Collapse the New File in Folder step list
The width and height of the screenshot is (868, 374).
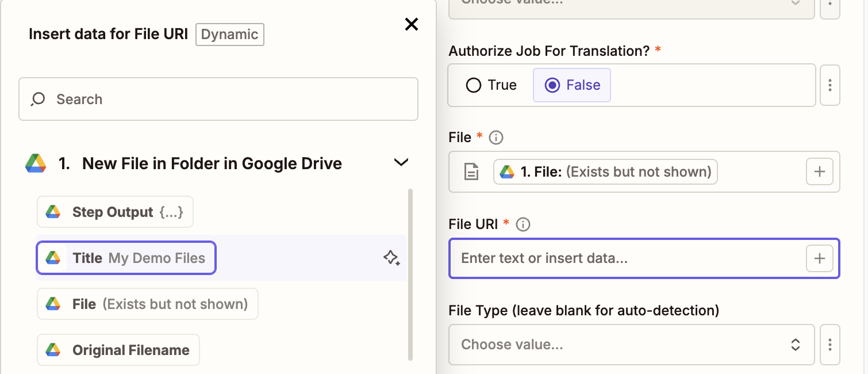(401, 162)
